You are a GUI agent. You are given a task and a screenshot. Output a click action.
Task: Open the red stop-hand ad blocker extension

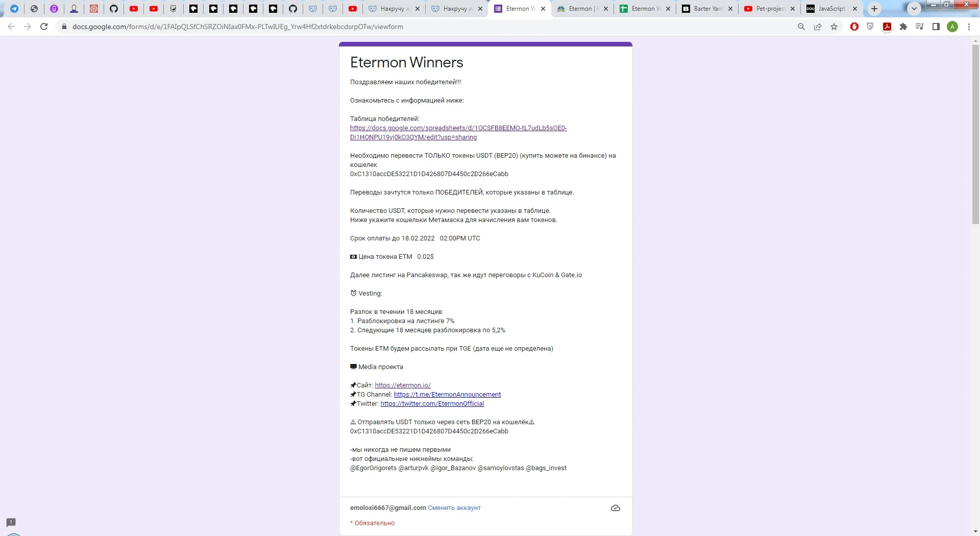[854, 27]
